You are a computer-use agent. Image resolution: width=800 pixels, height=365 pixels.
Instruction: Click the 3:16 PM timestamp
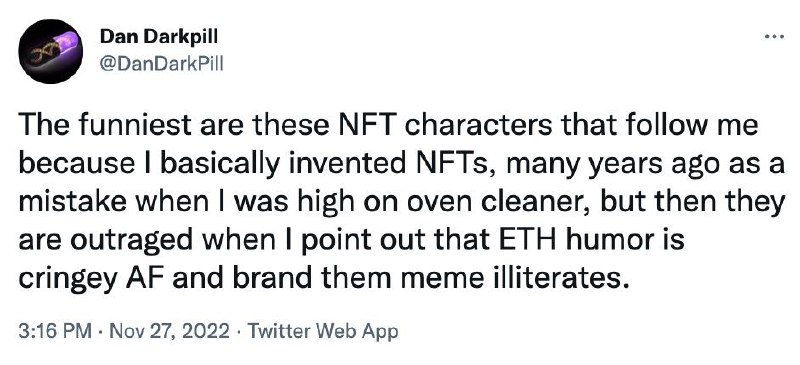click(56, 332)
